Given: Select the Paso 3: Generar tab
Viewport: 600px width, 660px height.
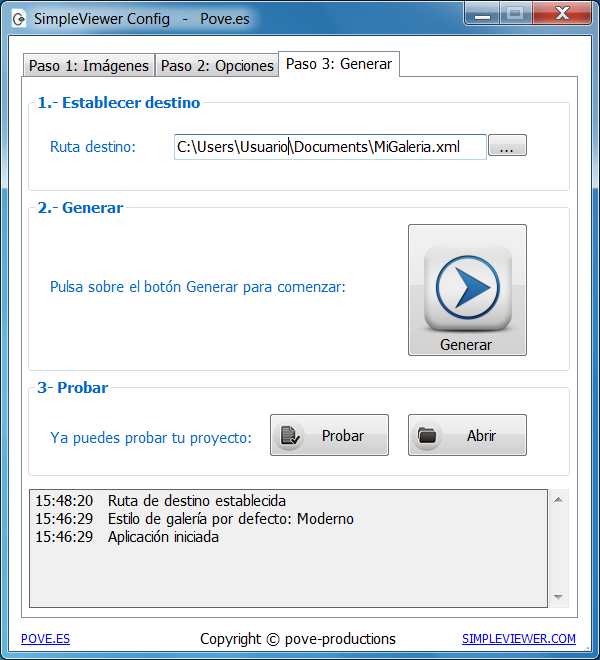Looking at the screenshot, I should [x=339, y=63].
